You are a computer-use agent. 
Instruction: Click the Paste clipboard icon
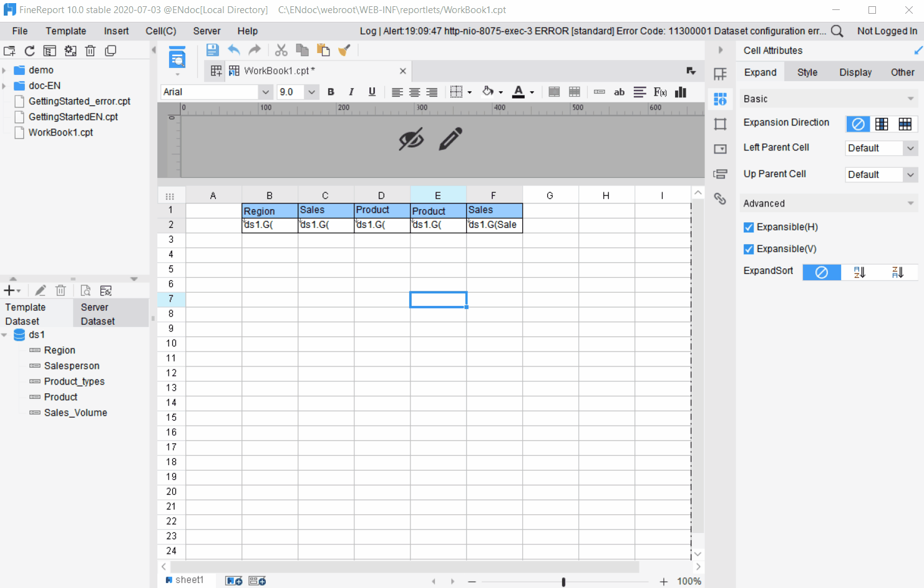coord(323,50)
